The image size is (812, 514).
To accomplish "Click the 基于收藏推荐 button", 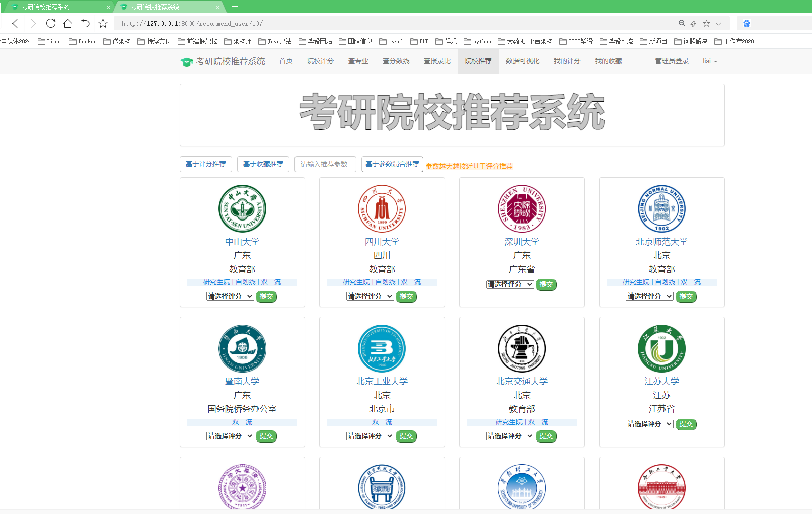I will (x=263, y=164).
